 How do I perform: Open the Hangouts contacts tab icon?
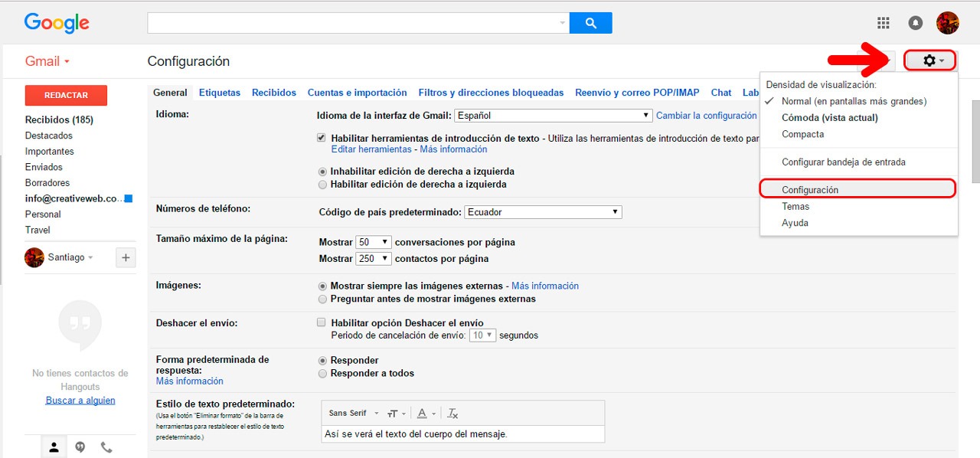coord(54,448)
